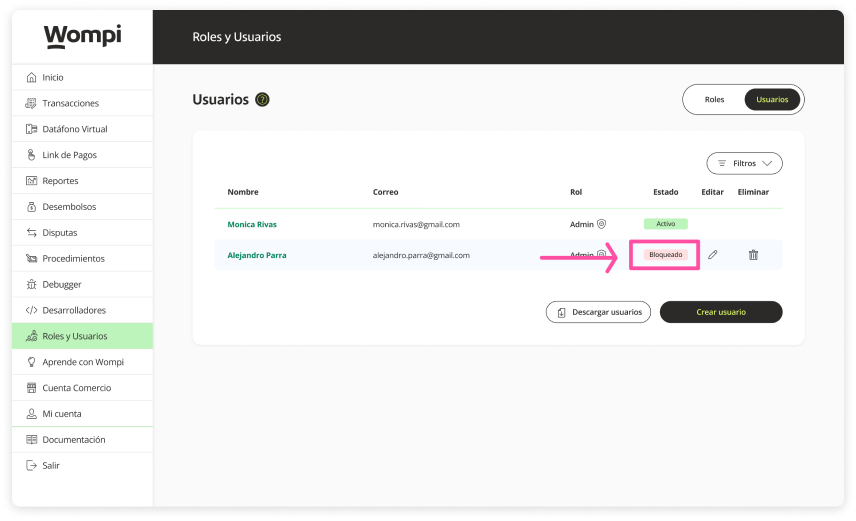This screenshot has width=856, height=521.
Task: Open Monica Rivas user name link
Action: [252, 225]
